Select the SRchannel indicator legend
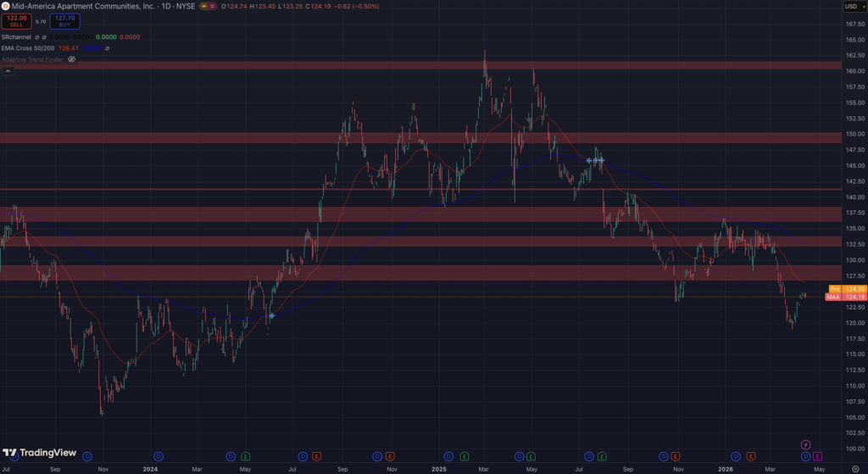 [16, 37]
